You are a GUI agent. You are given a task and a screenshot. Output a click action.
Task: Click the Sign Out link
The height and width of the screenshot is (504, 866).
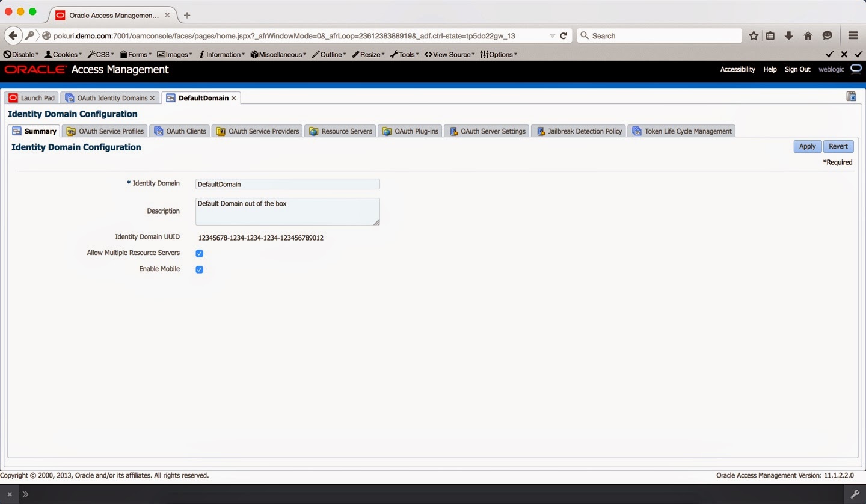point(797,69)
